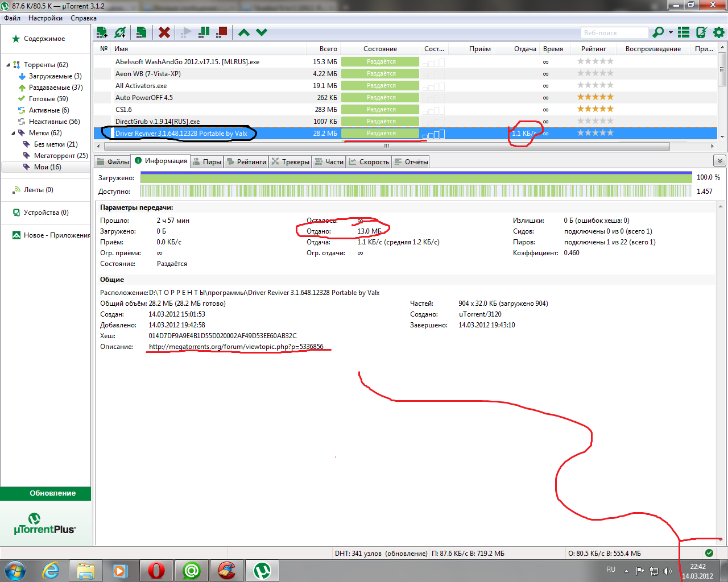Viewport: 728px width, 582px height.
Task: Switch to the Пиры tab
Action: click(206, 162)
